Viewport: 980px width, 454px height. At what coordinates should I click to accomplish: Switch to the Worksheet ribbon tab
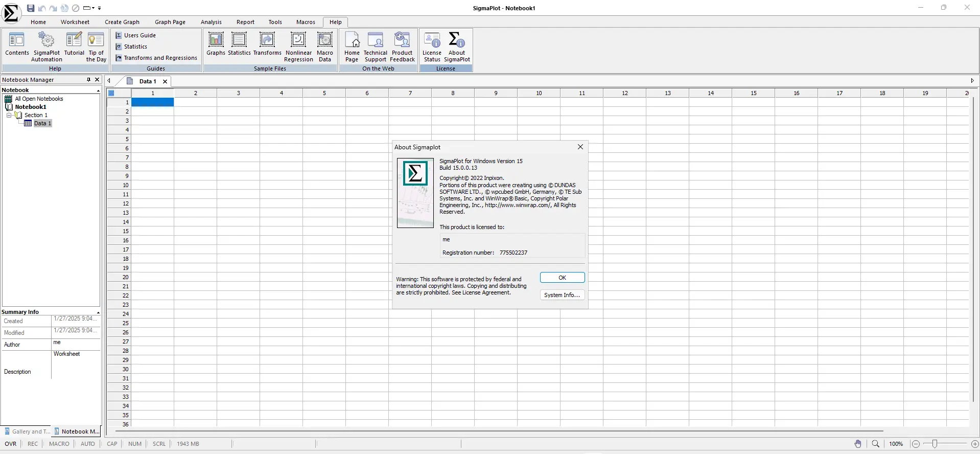(x=75, y=22)
